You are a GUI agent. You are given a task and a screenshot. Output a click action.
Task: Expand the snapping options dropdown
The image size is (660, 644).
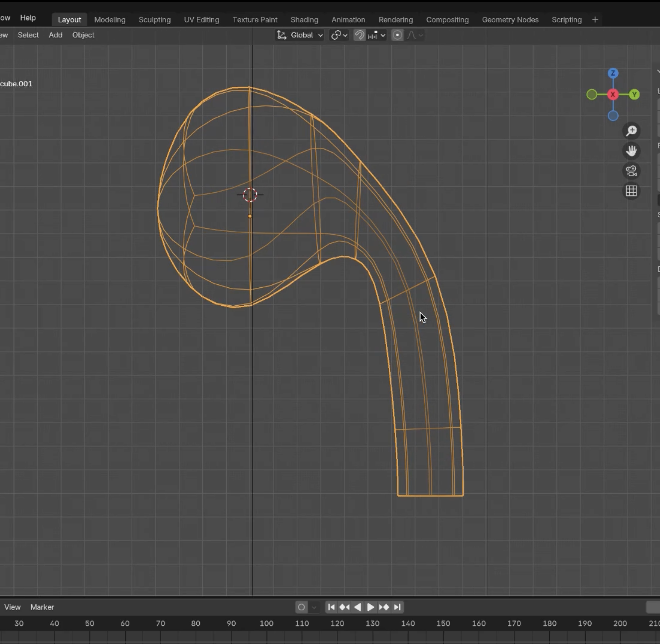click(x=383, y=35)
